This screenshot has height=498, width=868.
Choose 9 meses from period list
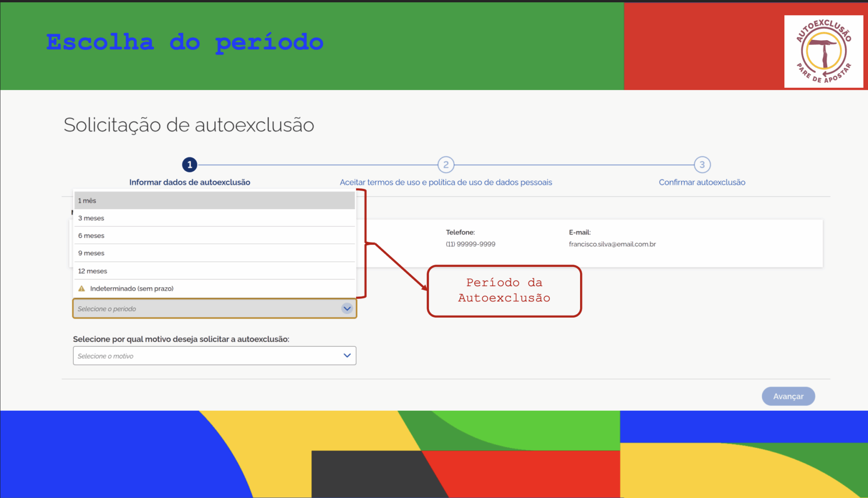214,253
